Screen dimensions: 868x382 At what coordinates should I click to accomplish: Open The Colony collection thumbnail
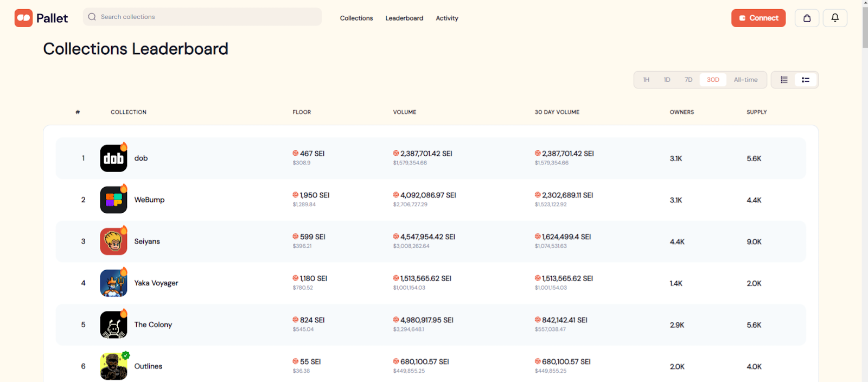tap(113, 324)
